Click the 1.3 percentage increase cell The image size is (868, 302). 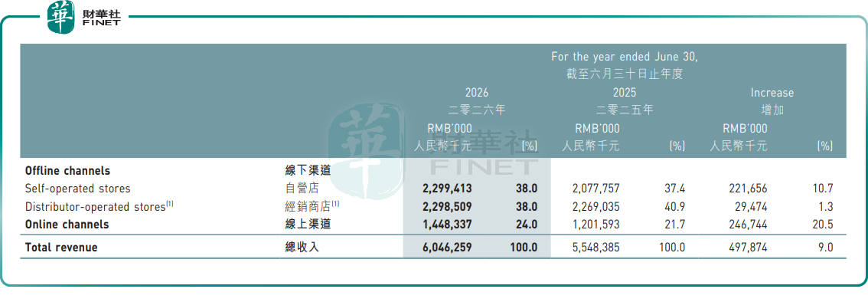click(827, 207)
